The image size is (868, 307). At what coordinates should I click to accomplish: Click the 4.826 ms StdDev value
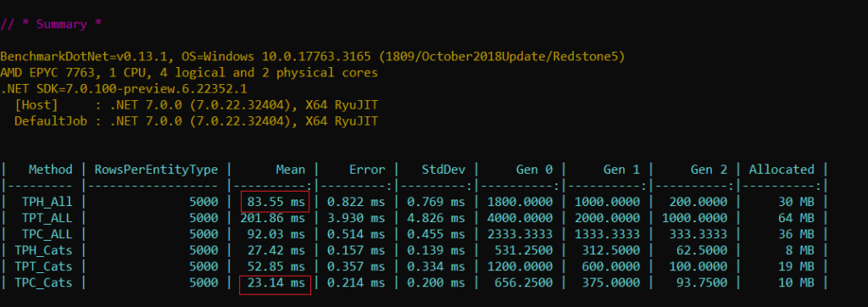click(437, 218)
